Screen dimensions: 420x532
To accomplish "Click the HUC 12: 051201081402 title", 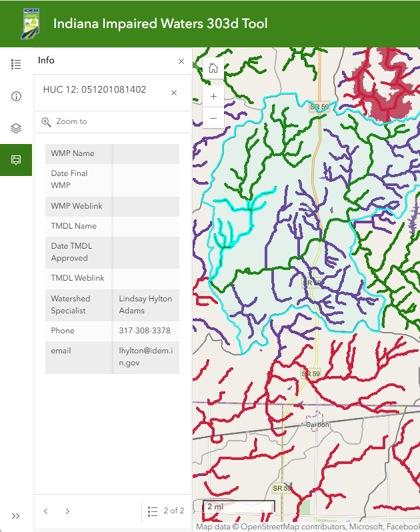I will tap(95, 90).
